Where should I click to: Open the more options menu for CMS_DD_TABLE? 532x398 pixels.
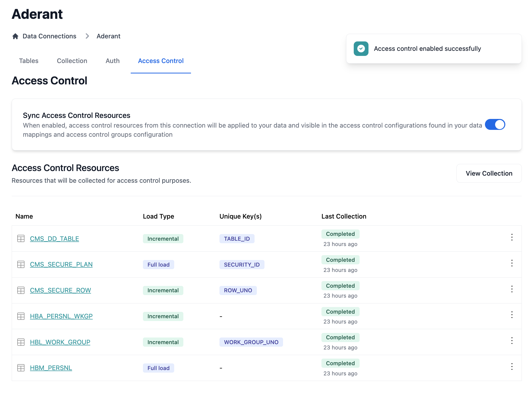pos(512,237)
